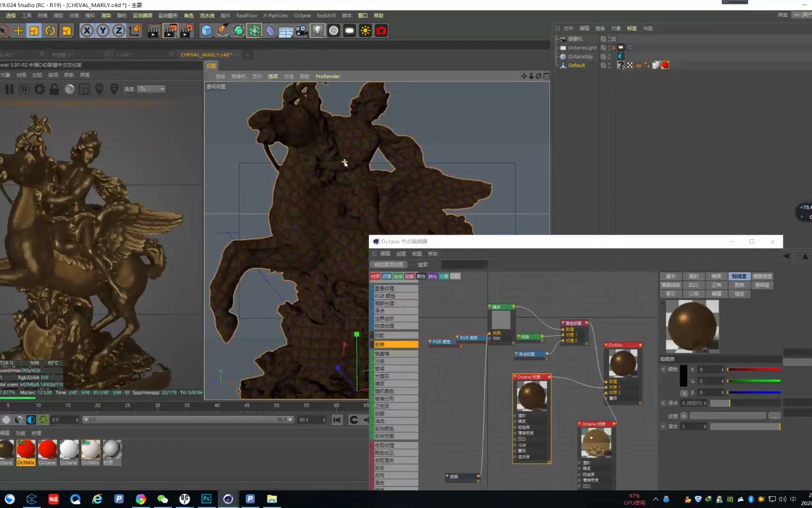Click the Octane sun daylight icon
The height and width of the screenshot is (508, 812).
365,31
